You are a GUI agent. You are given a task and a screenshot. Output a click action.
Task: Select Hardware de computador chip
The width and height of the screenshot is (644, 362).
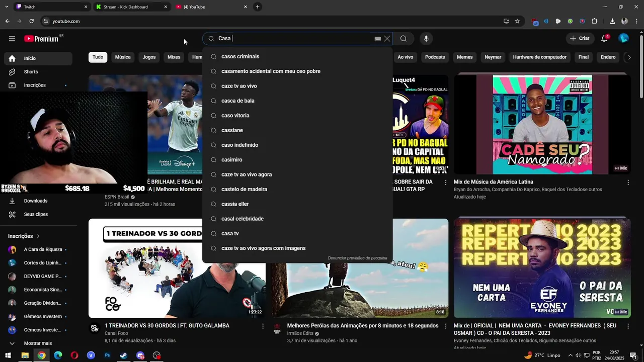[x=539, y=57]
